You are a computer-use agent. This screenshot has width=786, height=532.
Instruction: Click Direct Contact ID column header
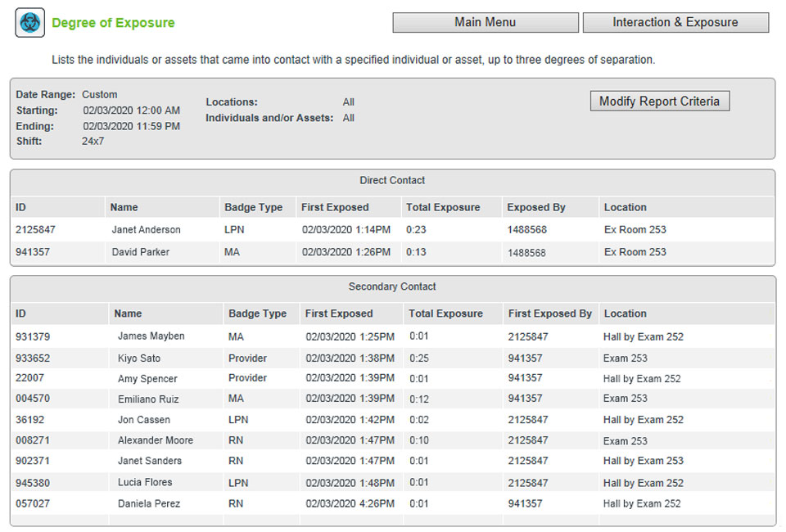pos(21,208)
